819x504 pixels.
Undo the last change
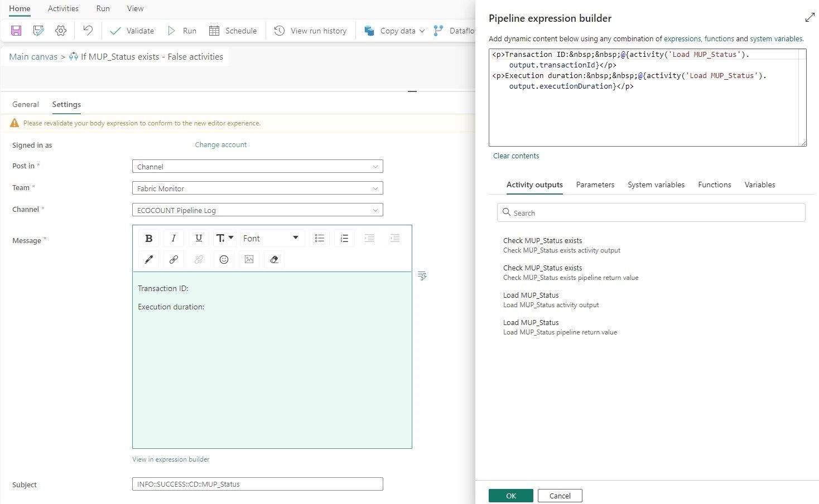click(x=88, y=31)
